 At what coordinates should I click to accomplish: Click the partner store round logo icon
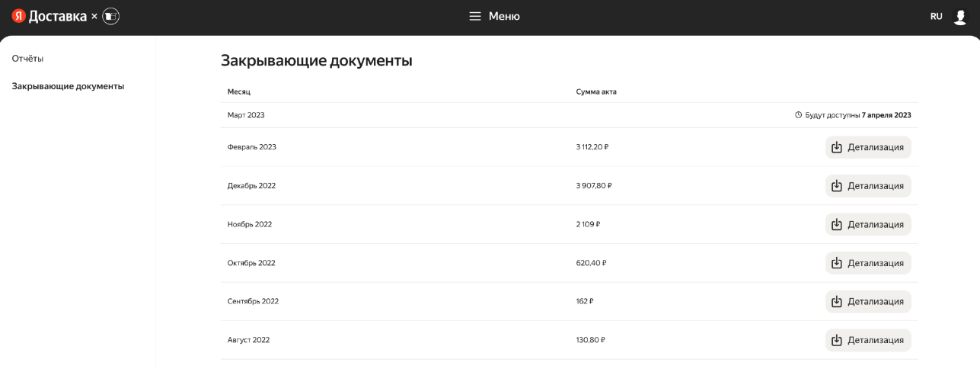111,16
